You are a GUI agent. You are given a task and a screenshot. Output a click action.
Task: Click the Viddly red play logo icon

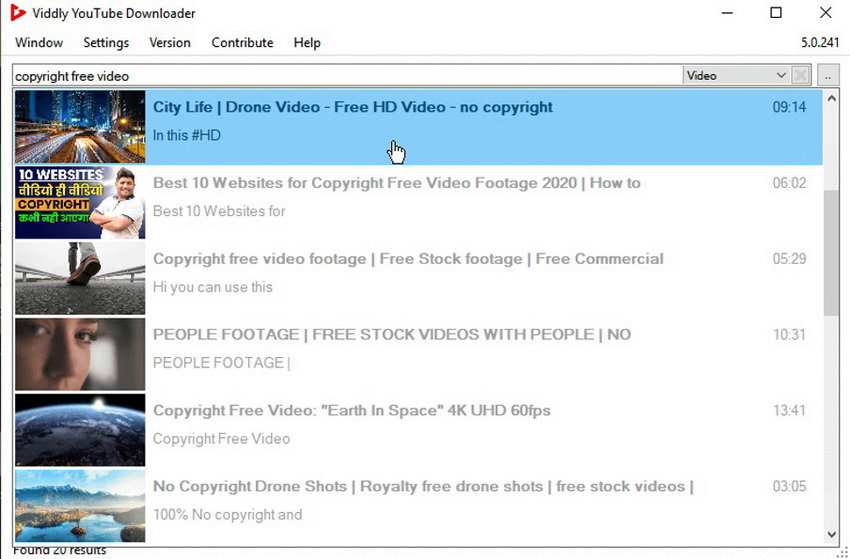(x=18, y=13)
